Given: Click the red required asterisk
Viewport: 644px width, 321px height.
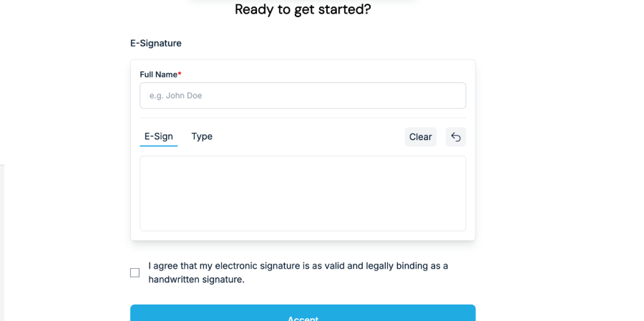Looking at the screenshot, I should [180, 74].
